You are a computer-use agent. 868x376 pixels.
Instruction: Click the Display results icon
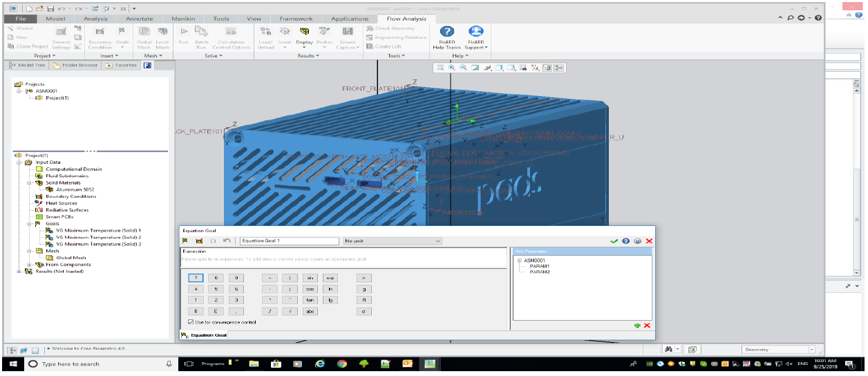click(305, 32)
